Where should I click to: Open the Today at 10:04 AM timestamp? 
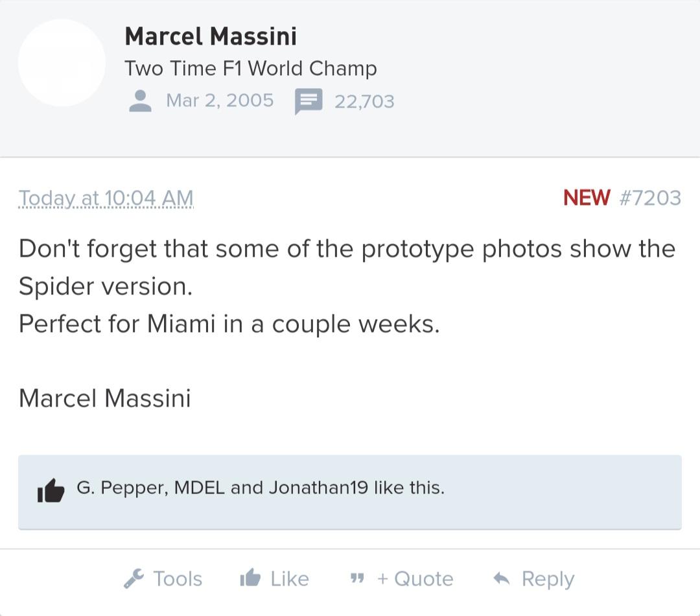pos(106,198)
